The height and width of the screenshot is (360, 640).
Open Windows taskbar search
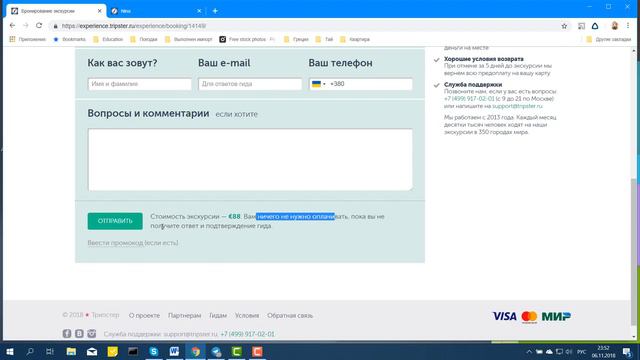click(x=30, y=351)
